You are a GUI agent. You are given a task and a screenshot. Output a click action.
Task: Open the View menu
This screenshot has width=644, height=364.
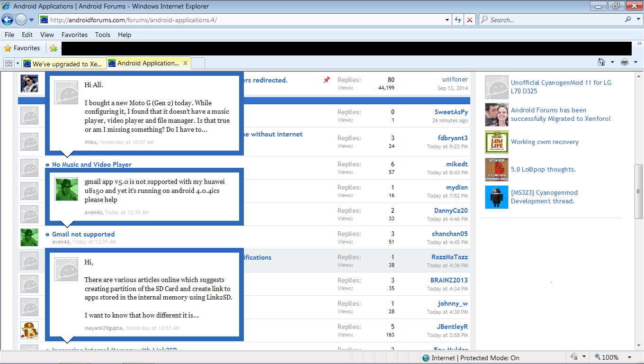[47, 35]
